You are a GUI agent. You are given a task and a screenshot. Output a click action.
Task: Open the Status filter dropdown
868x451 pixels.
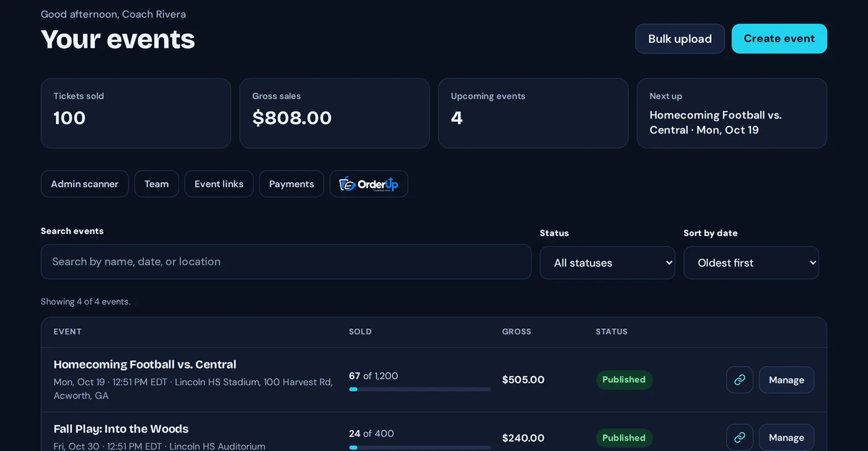(608, 263)
